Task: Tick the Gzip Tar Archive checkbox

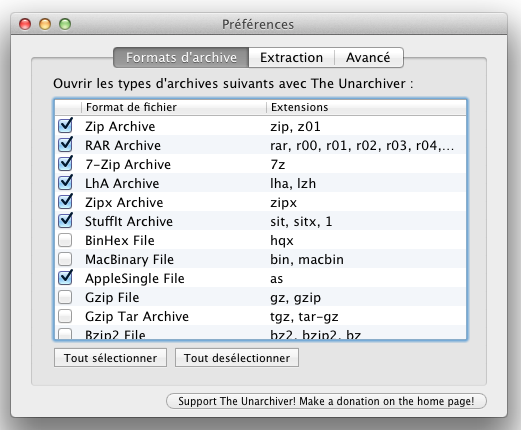Action: 65,316
